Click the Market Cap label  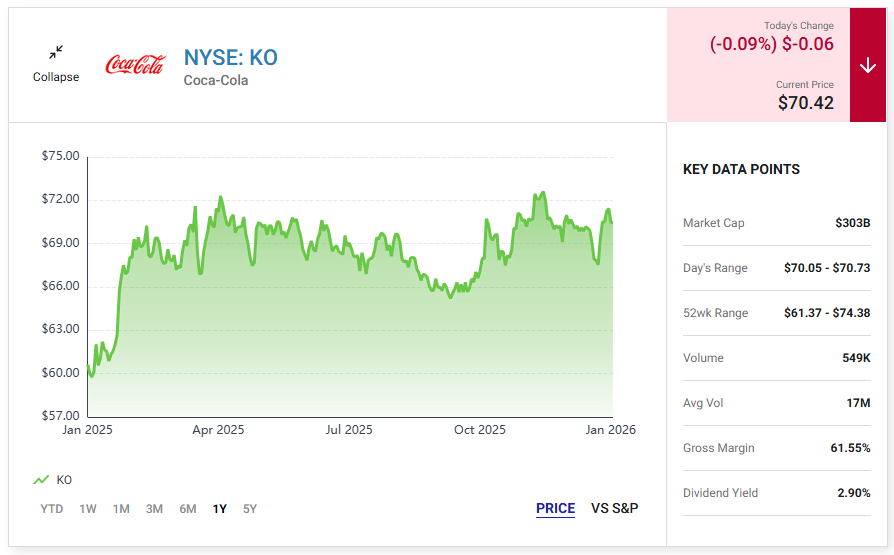pos(714,223)
